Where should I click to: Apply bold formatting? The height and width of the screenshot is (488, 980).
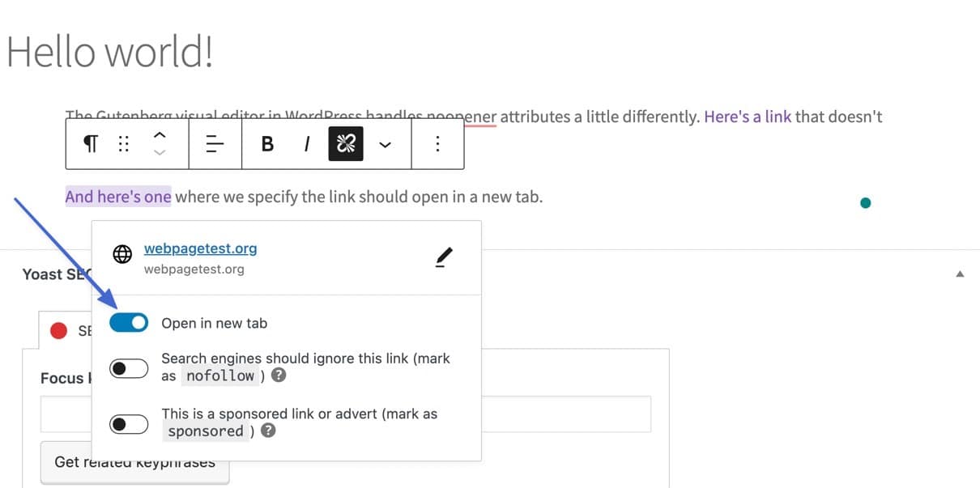[x=267, y=143]
